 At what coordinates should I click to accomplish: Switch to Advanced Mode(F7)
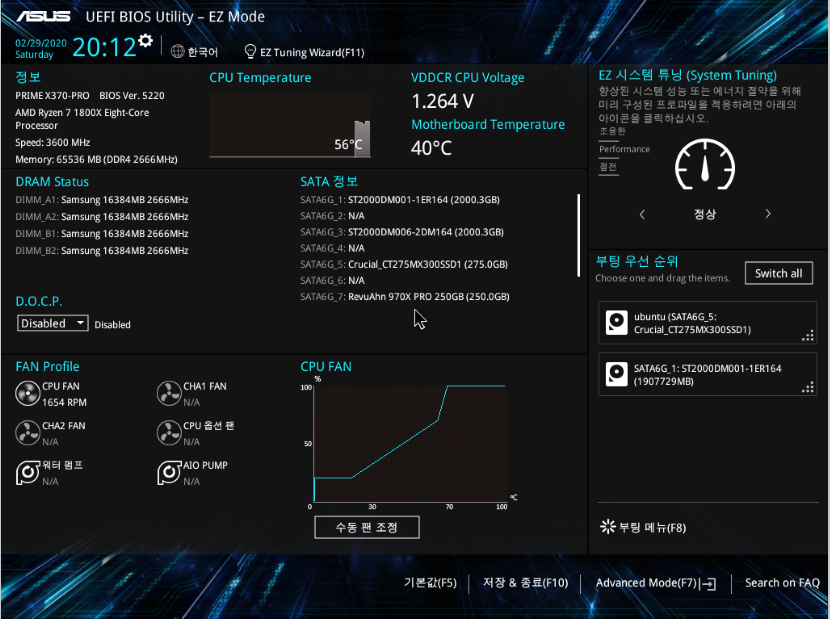646,582
